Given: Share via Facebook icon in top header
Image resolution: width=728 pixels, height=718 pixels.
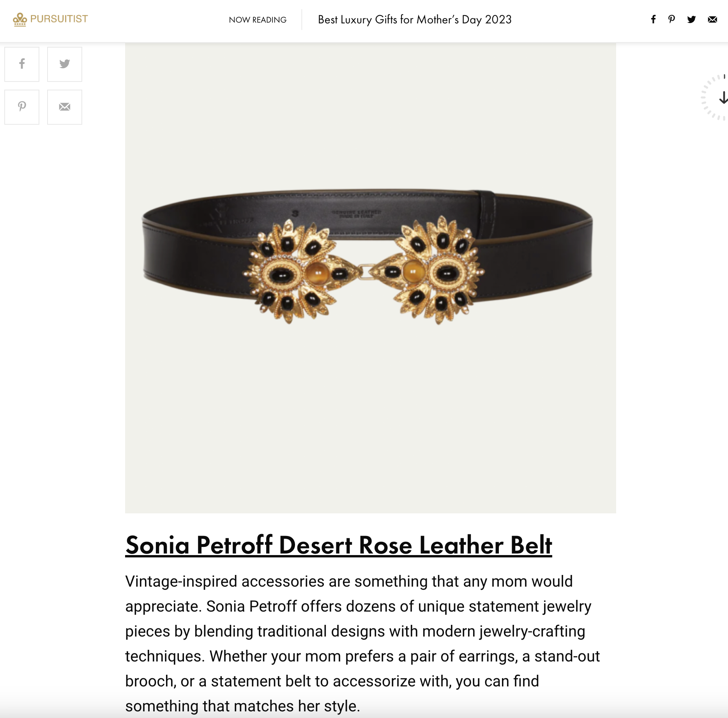Looking at the screenshot, I should pos(653,19).
